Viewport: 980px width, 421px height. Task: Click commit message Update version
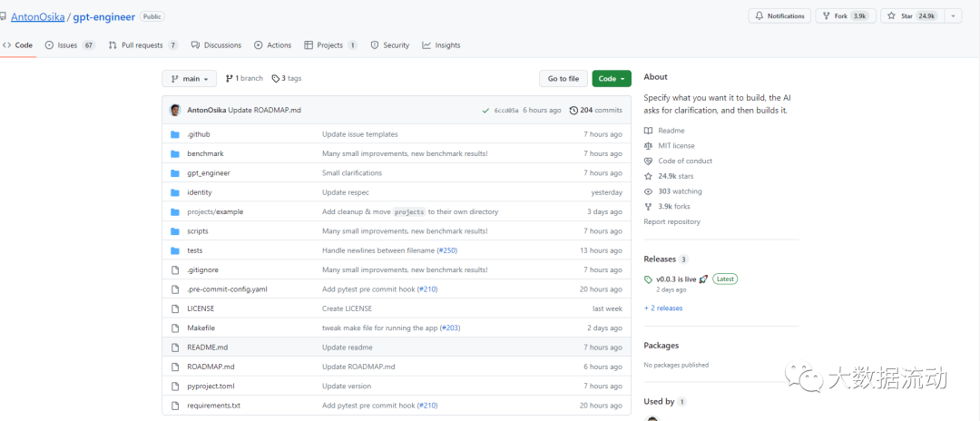pos(347,386)
